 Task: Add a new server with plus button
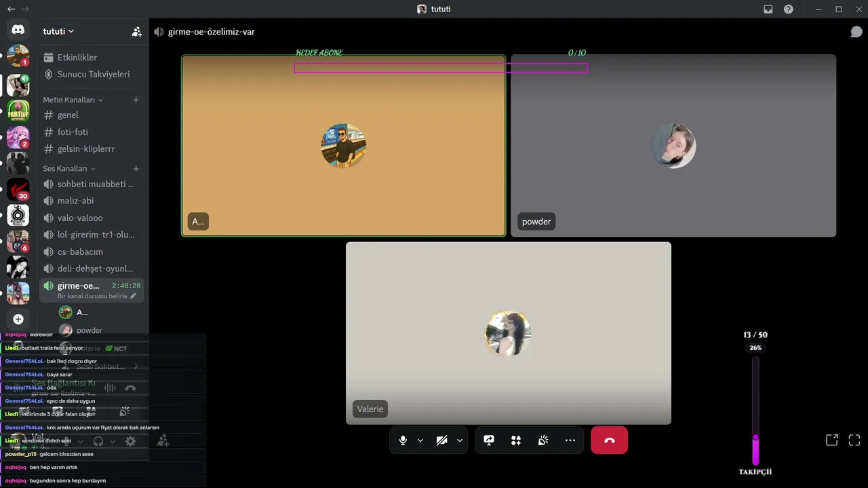click(x=18, y=319)
